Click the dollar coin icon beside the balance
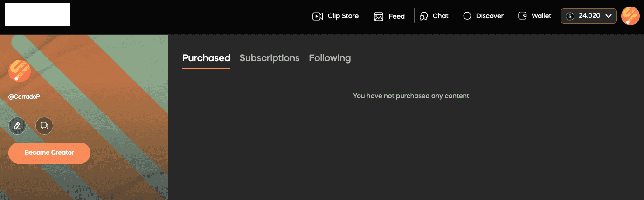 click(570, 16)
